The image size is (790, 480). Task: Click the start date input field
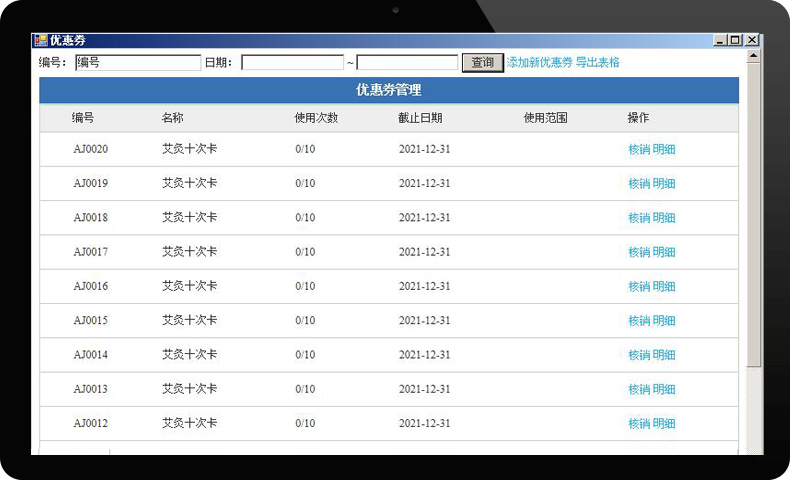[x=292, y=62]
